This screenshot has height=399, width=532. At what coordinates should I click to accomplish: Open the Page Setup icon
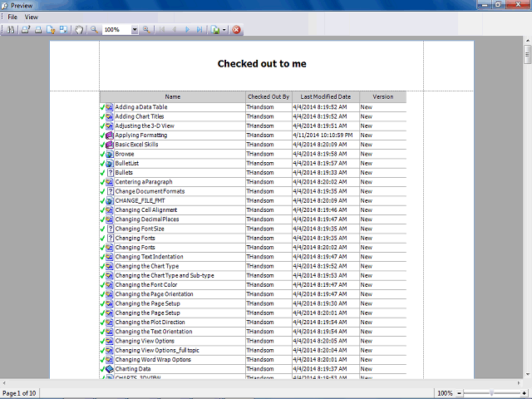point(51,30)
